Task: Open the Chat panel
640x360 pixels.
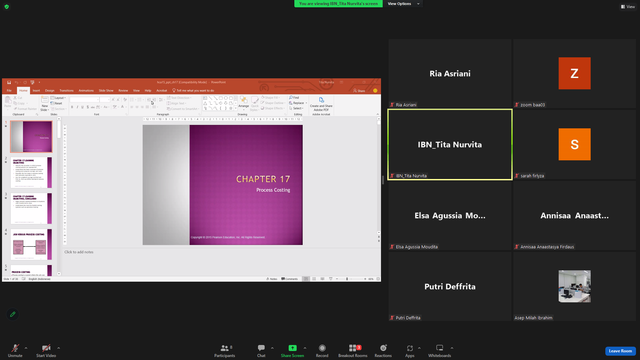Action: pyautogui.click(x=261, y=350)
